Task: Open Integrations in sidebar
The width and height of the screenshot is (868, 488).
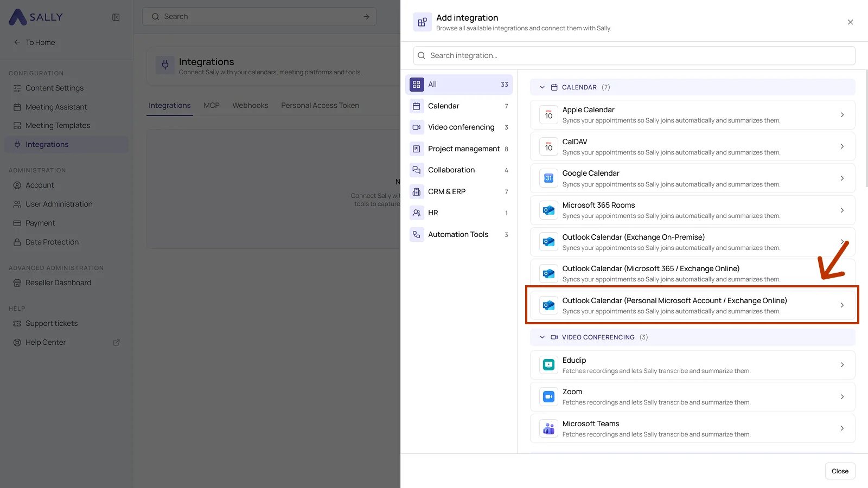Action: pos(67,144)
